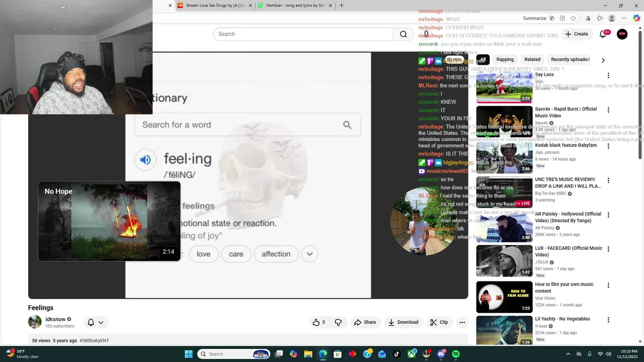This screenshot has height=362, width=644.
Task: Click the Hide chat button
Action: (x=454, y=59)
